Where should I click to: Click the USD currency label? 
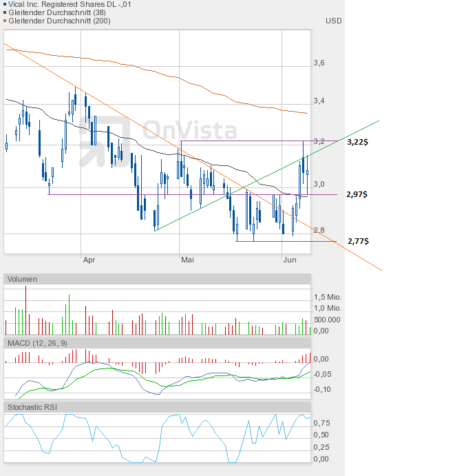(x=334, y=21)
